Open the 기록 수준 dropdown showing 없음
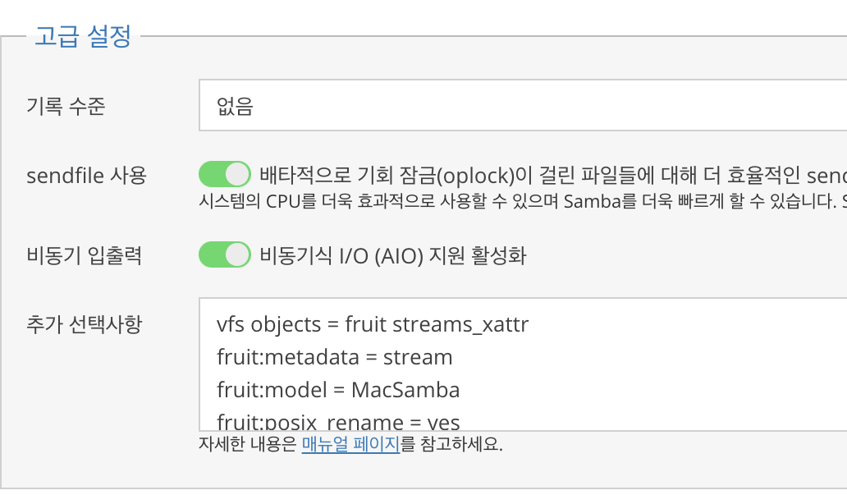The height and width of the screenshot is (504, 847). tap(522, 105)
